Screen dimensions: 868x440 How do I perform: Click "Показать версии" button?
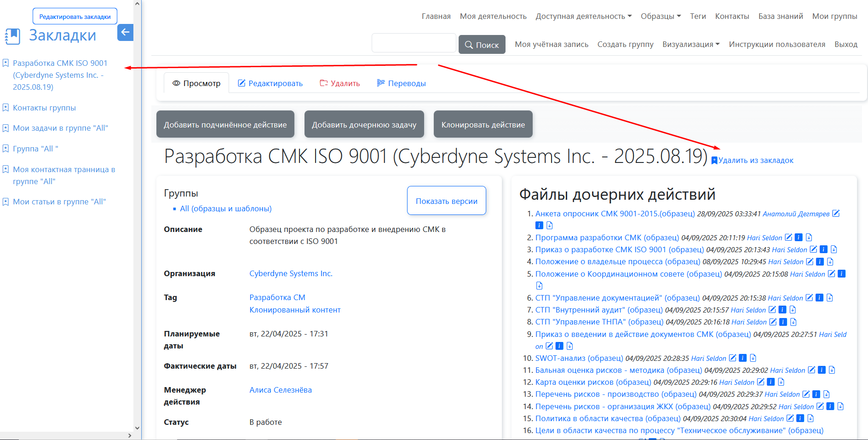click(446, 201)
